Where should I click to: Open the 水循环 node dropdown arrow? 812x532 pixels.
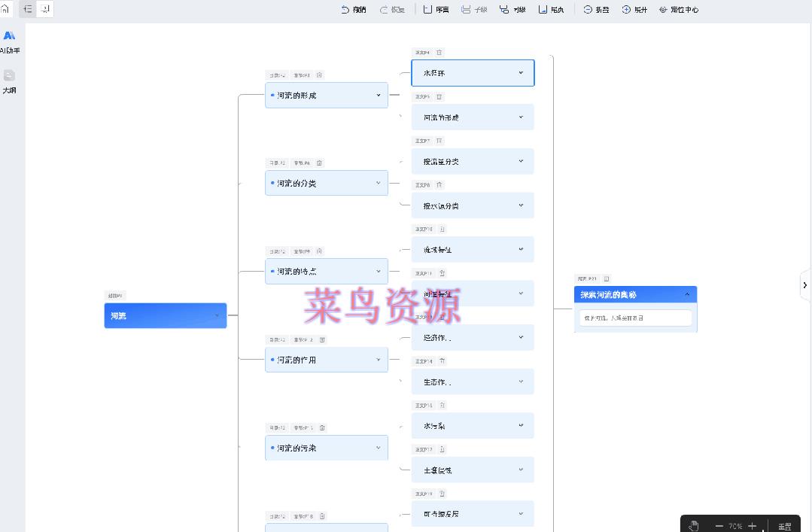click(x=520, y=73)
